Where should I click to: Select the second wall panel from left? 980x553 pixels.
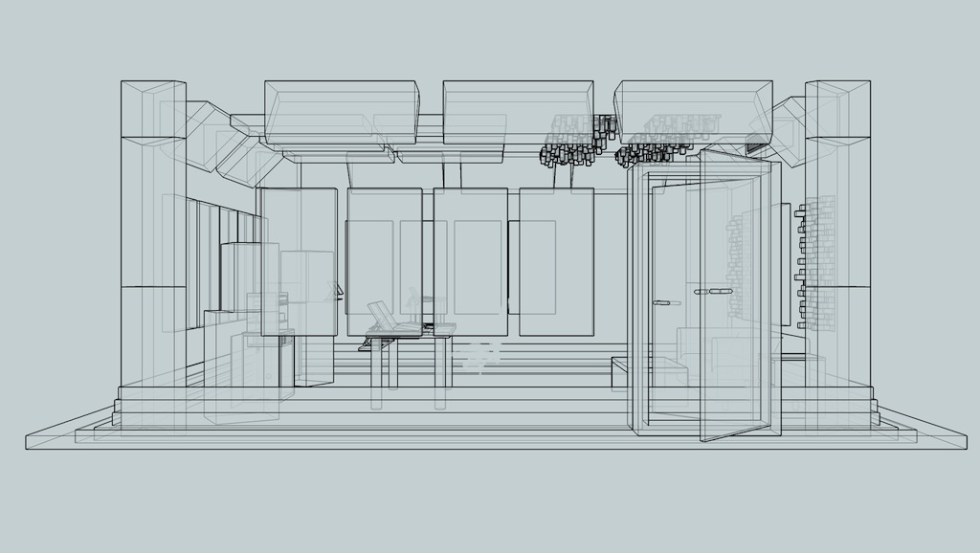pyautogui.click(x=384, y=258)
